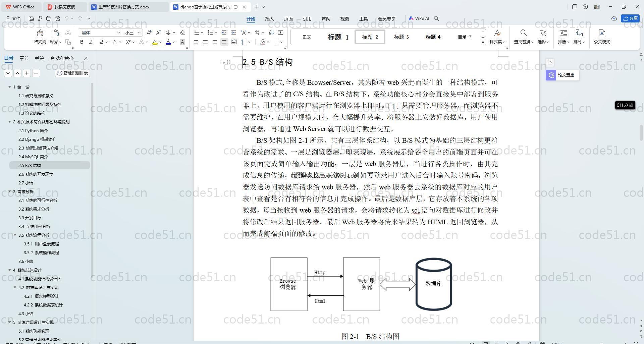
Task: Click the Distributed alignment icon
Action: coord(234,42)
